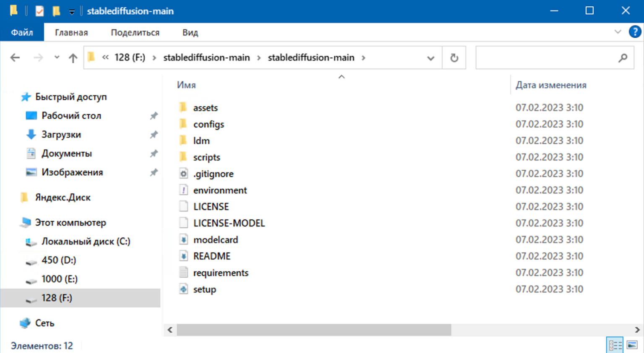Select the scripts folder icon
Screen dimensions: 644x353
(x=183, y=157)
